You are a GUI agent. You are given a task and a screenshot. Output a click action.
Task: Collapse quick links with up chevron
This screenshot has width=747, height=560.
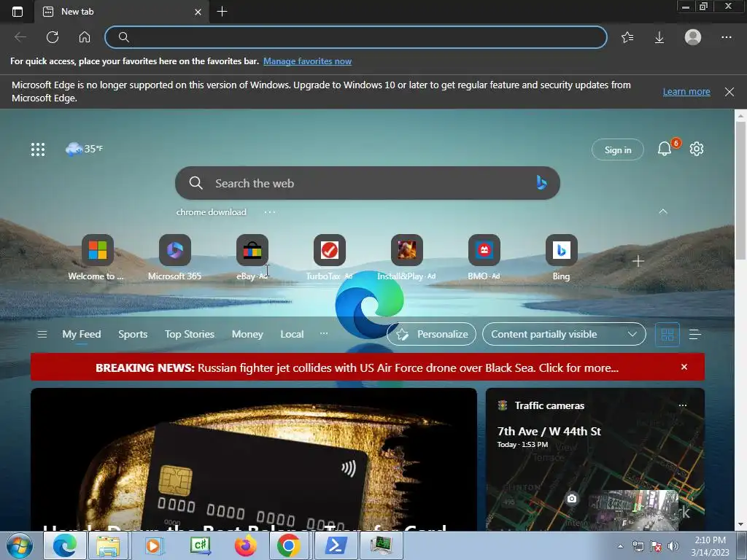(662, 211)
